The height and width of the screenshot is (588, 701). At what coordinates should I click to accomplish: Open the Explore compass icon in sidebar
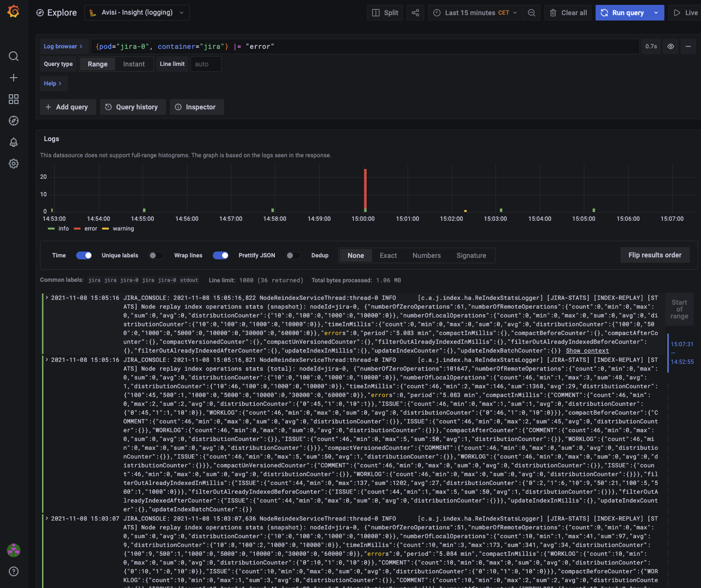coord(14,121)
